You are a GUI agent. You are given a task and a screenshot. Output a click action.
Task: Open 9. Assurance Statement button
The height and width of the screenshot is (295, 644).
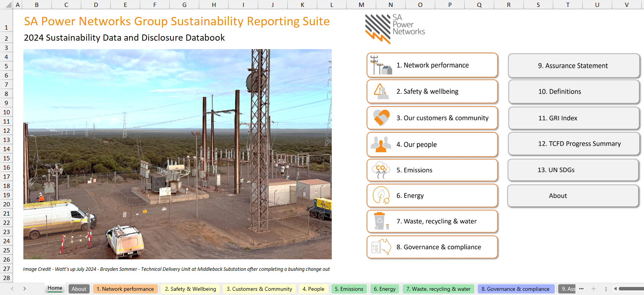(574, 66)
